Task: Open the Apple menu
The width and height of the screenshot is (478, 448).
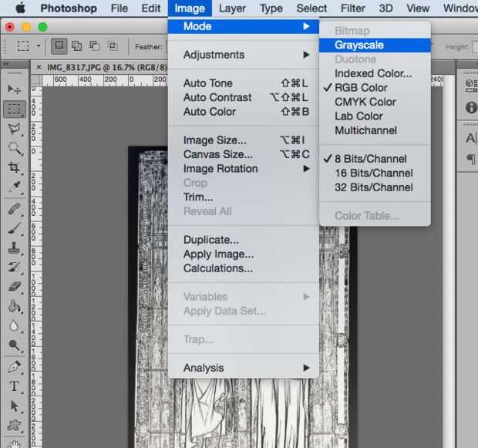Action: 20,8
